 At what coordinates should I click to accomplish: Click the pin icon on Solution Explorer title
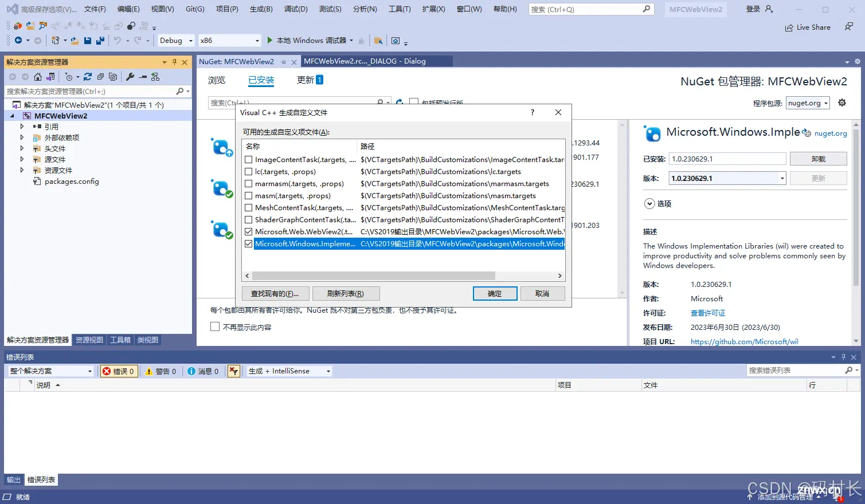[x=175, y=62]
